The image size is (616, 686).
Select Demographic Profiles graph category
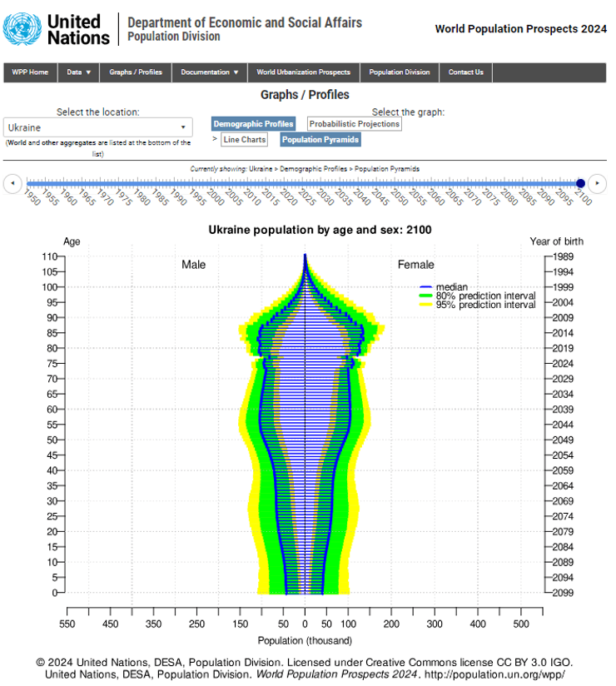(253, 124)
